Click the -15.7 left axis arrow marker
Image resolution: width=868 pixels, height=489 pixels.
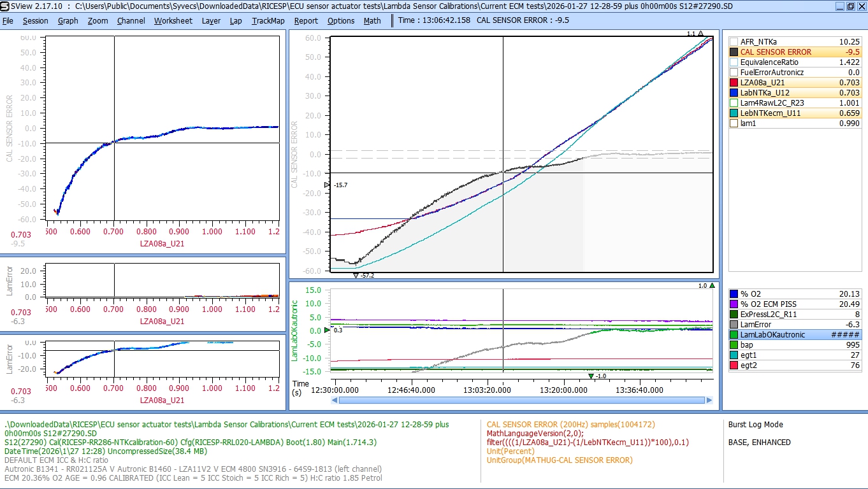coord(328,185)
